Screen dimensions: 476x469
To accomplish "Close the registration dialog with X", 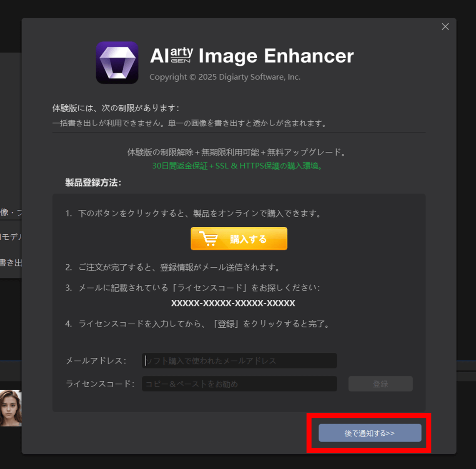I will (x=445, y=27).
